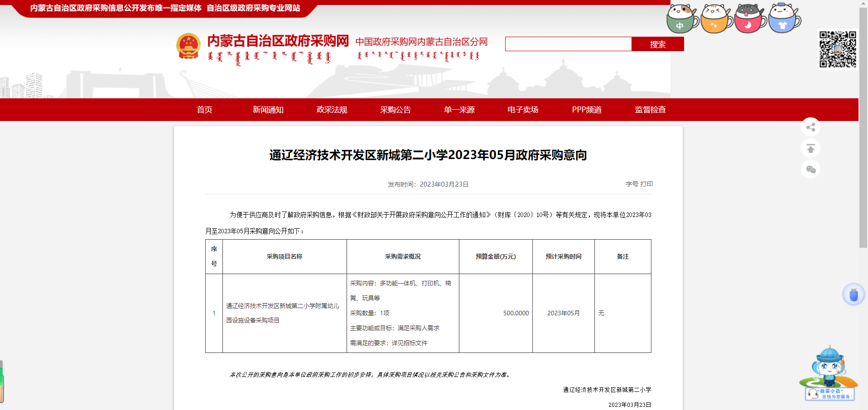
Task: Open the 监督检查 navigation item
Action: [650, 110]
